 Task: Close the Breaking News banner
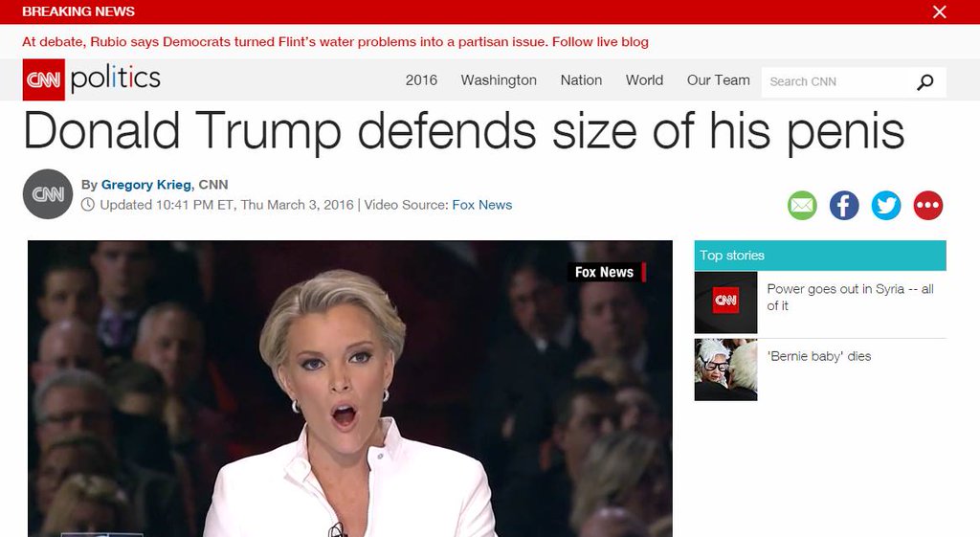pos(940,11)
